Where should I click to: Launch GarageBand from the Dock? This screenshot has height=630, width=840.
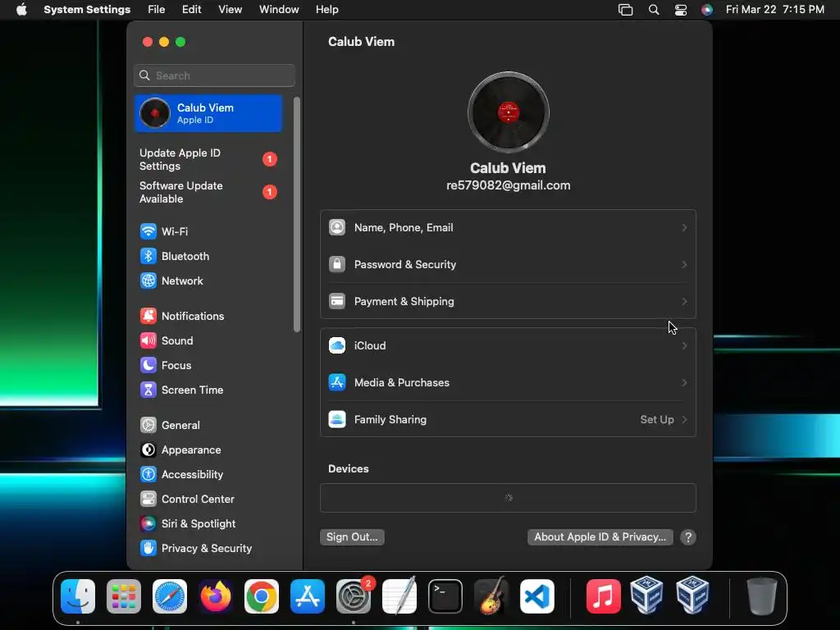491,596
